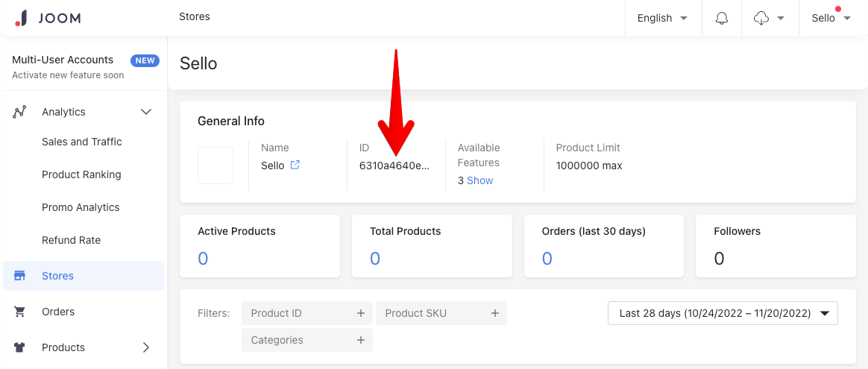Go to Sales and Traffic
The image size is (868, 369).
tap(82, 142)
